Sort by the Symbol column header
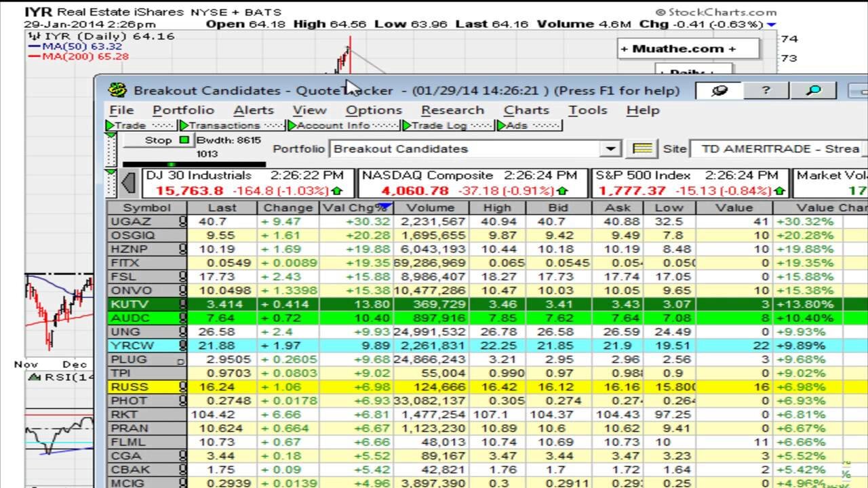The width and height of the screenshot is (868, 488). pyautogui.click(x=147, y=207)
